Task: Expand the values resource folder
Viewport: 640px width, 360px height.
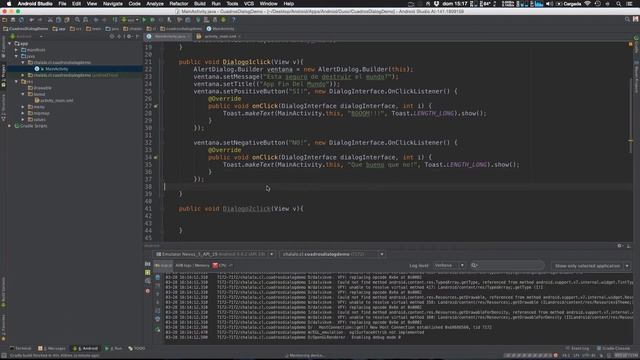Action: 23,120
